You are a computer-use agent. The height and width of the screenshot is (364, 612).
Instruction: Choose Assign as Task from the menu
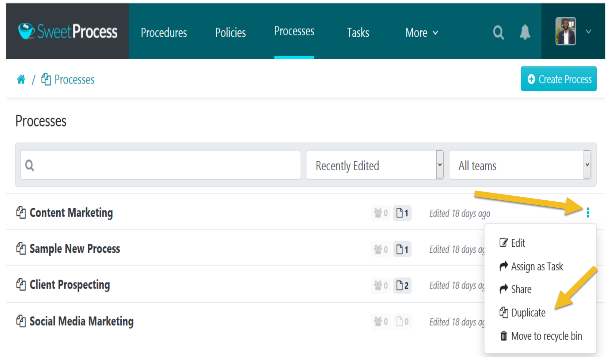coord(531,266)
